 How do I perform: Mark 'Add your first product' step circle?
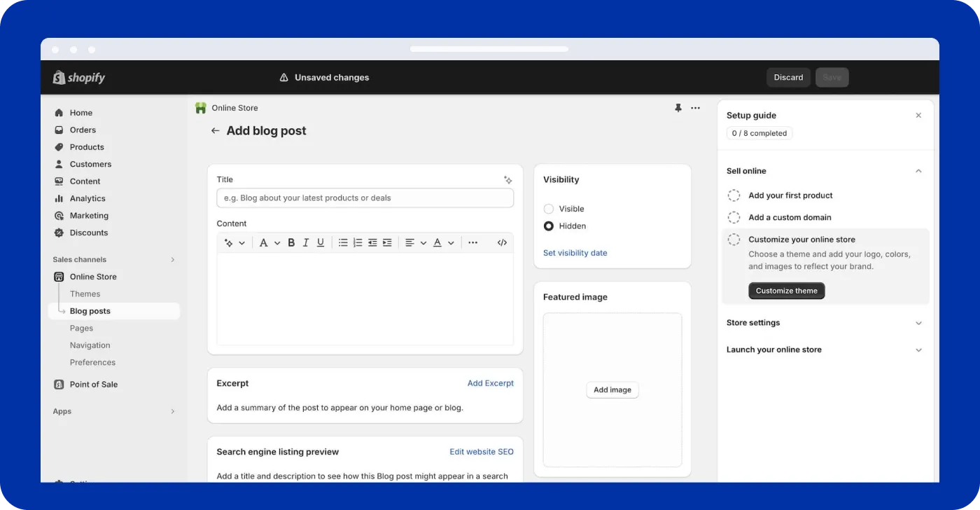click(734, 195)
